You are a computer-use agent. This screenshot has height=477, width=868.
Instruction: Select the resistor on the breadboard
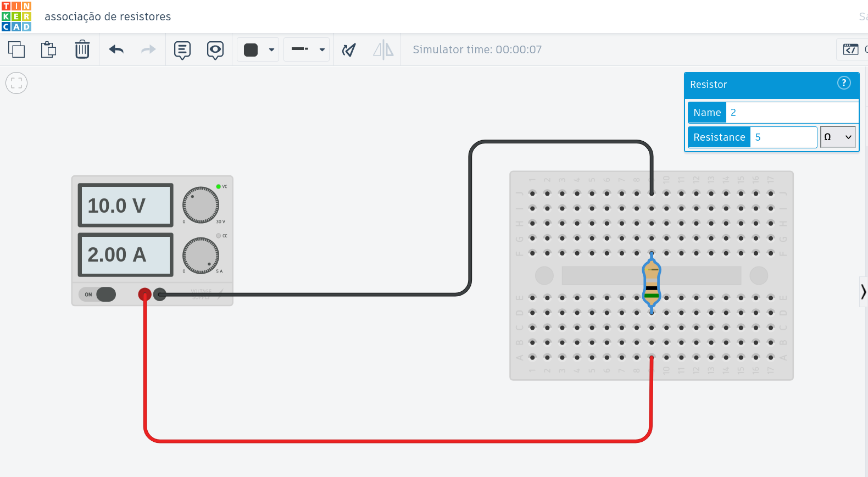coord(652,283)
